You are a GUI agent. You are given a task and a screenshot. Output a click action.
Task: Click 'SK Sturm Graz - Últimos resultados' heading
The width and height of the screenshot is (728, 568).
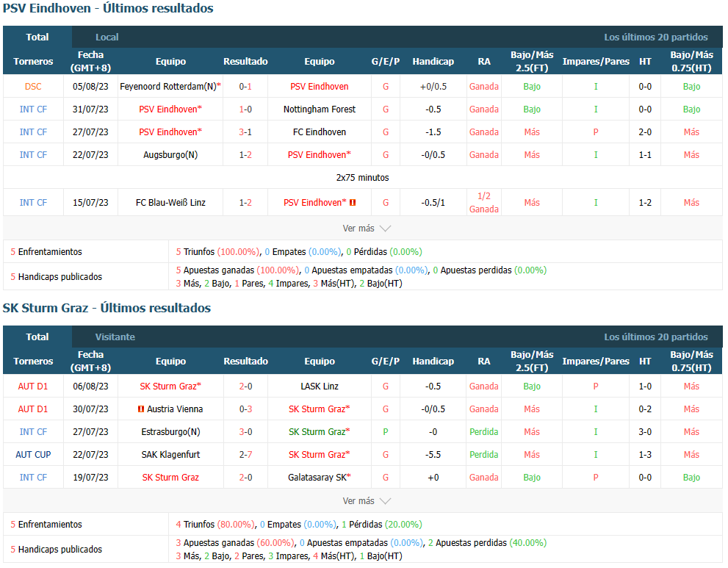[107, 308]
